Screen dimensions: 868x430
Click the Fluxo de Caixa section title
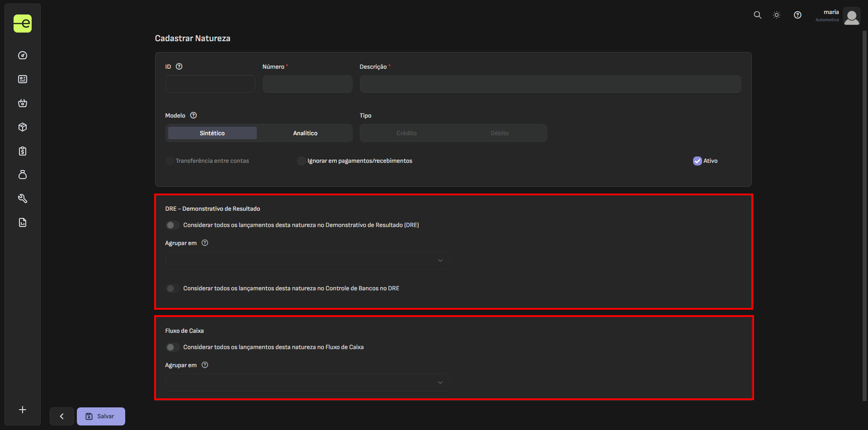coord(184,331)
